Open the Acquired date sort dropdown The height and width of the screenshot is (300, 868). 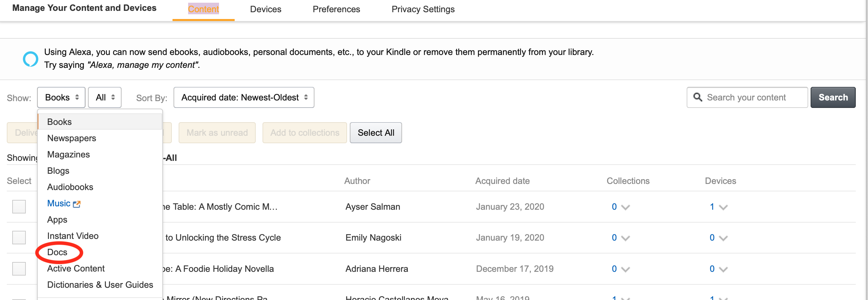(x=243, y=97)
